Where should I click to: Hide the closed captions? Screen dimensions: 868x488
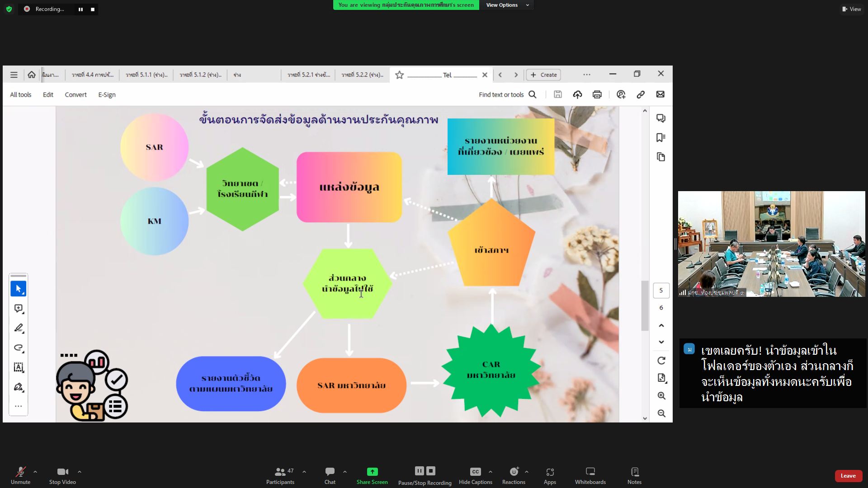(x=475, y=475)
